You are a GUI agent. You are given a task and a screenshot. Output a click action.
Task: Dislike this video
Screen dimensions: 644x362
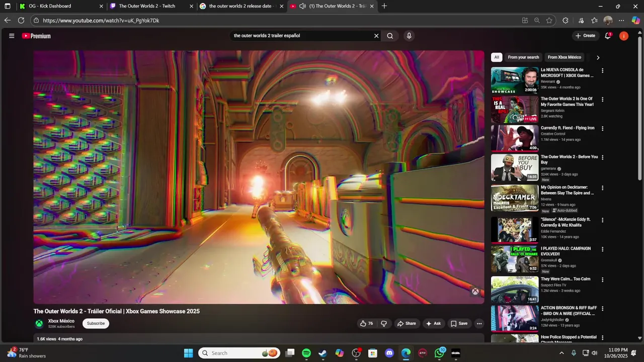[384, 324]
